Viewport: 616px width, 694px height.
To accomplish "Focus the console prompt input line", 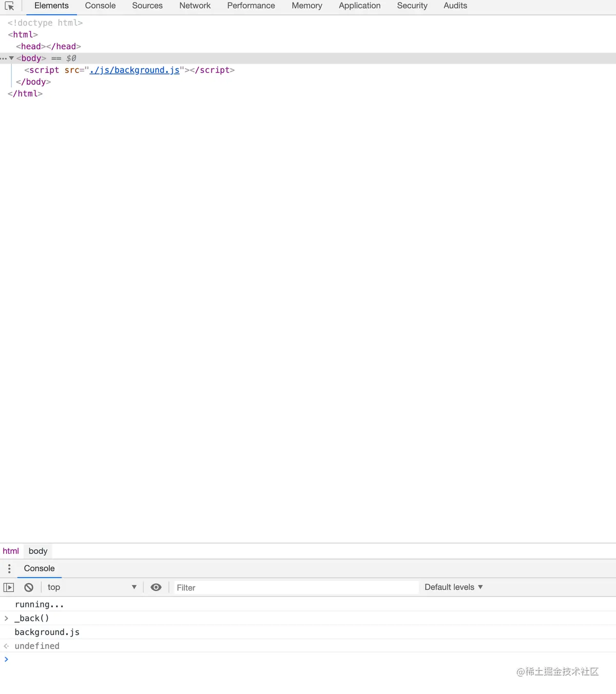I will [308, 659].
